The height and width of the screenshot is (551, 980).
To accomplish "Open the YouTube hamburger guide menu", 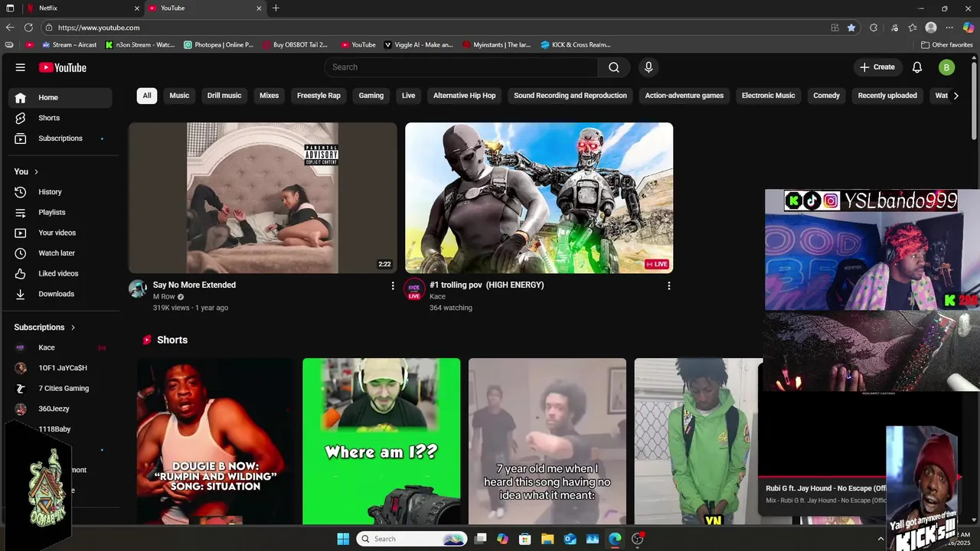I will (20, 67).
